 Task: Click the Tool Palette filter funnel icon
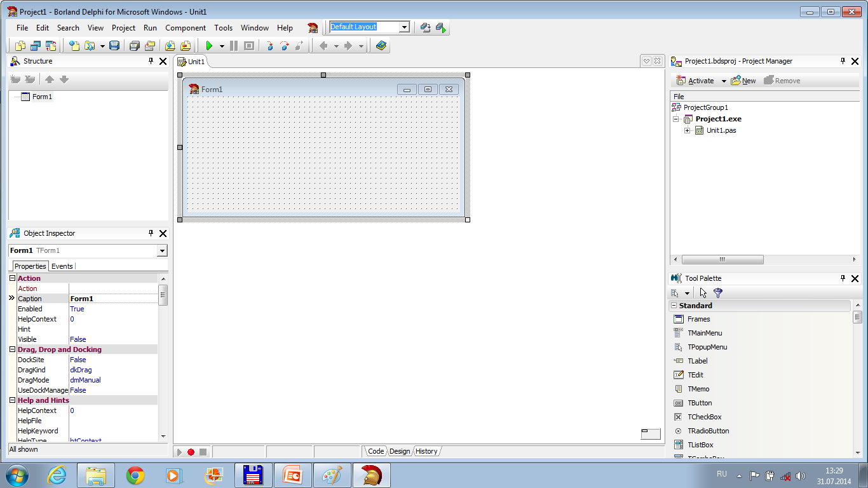(x=718, y=293)
